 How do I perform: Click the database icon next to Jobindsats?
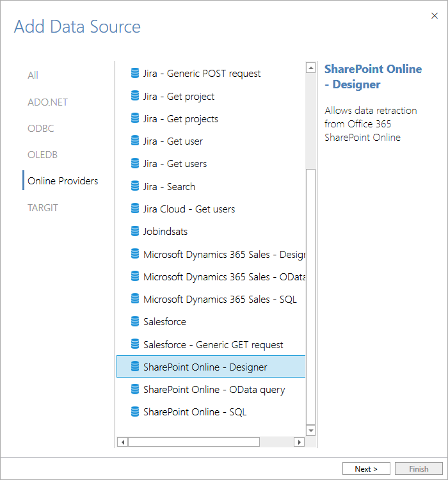tap(135, 231)
